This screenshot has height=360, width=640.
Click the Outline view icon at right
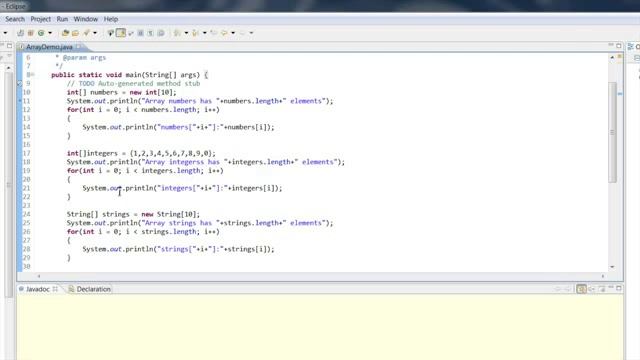click(631, 47)
